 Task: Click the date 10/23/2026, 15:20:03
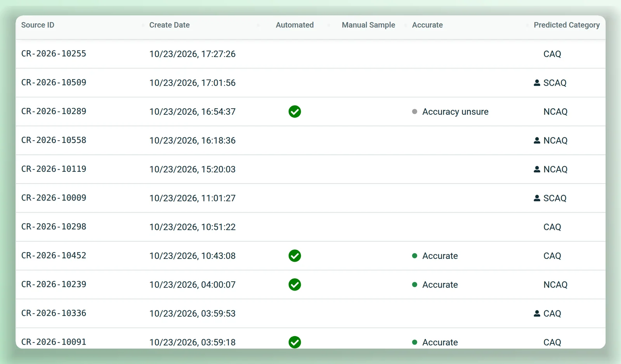coord(193,169)
